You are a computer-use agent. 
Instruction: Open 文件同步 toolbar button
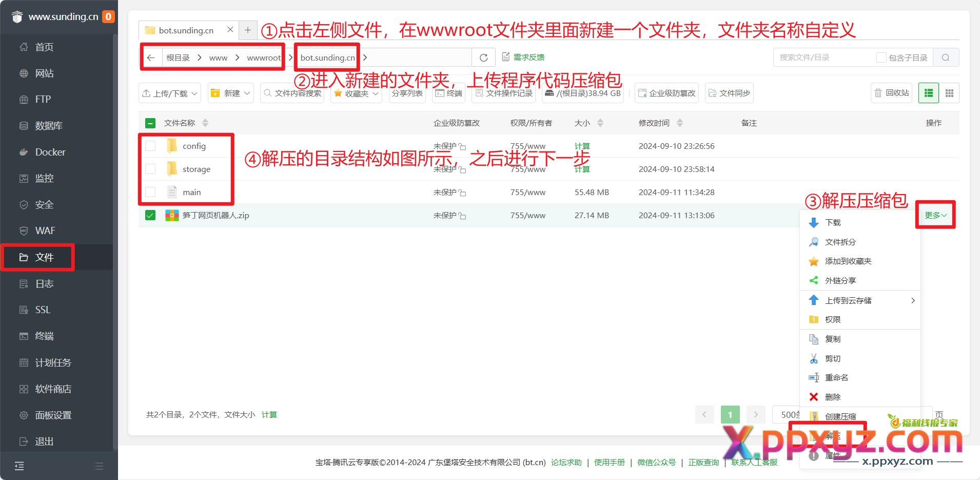[x=729, y=93]
